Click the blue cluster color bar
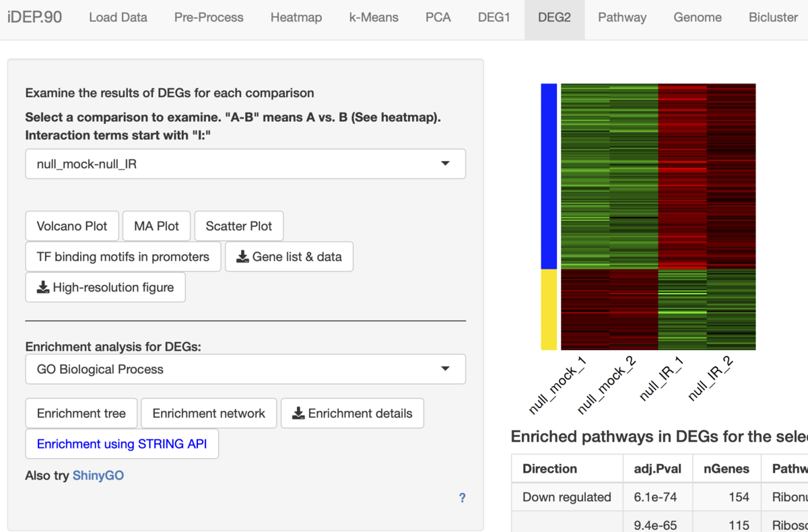Image resolution: width=808 pixels, height=532 pixels. point(549,176)
